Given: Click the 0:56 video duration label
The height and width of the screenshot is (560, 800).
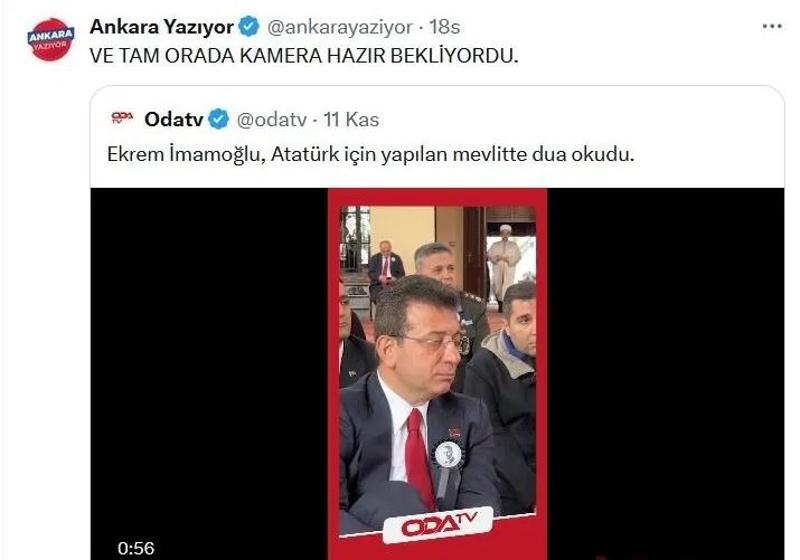Looking at the screenshot, I should [136, 548].
